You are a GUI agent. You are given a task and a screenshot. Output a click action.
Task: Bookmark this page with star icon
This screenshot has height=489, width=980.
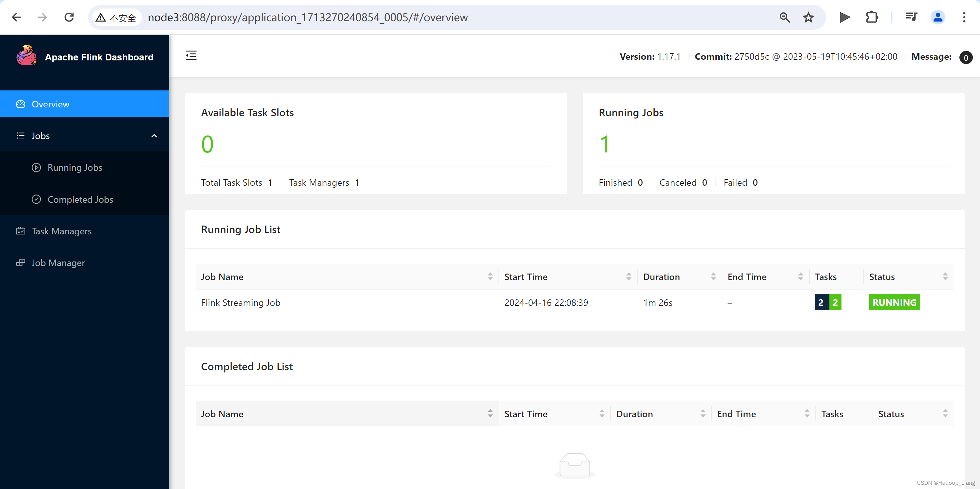(808, 17)
